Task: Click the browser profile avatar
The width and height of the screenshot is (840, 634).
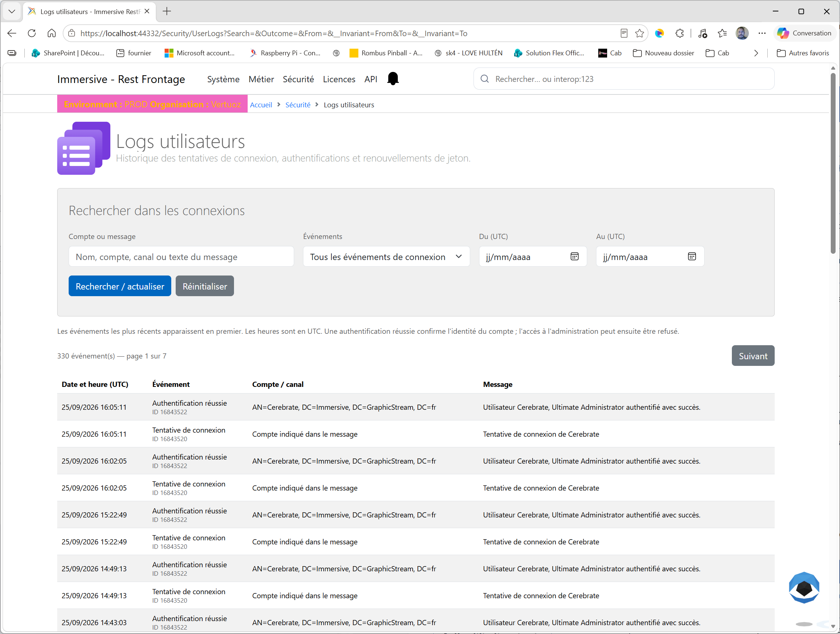Action: tap(742, 34)
